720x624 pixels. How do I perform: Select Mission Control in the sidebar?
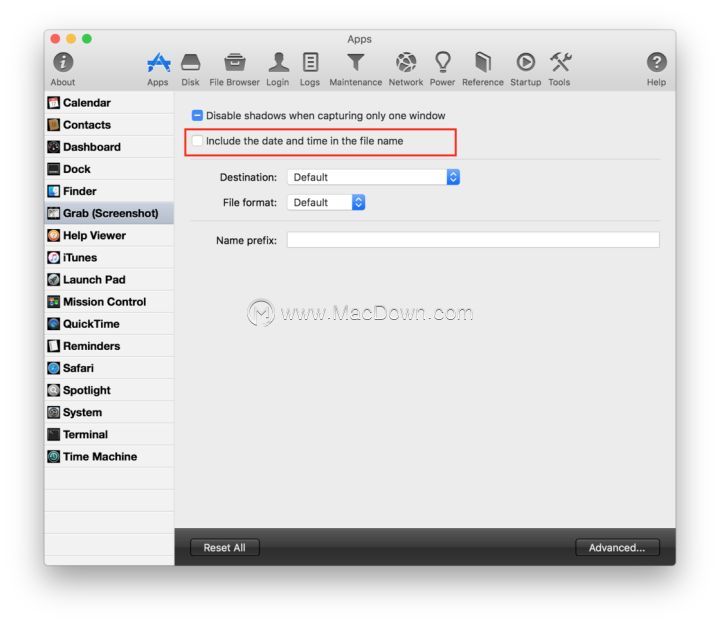coord(109,302)
